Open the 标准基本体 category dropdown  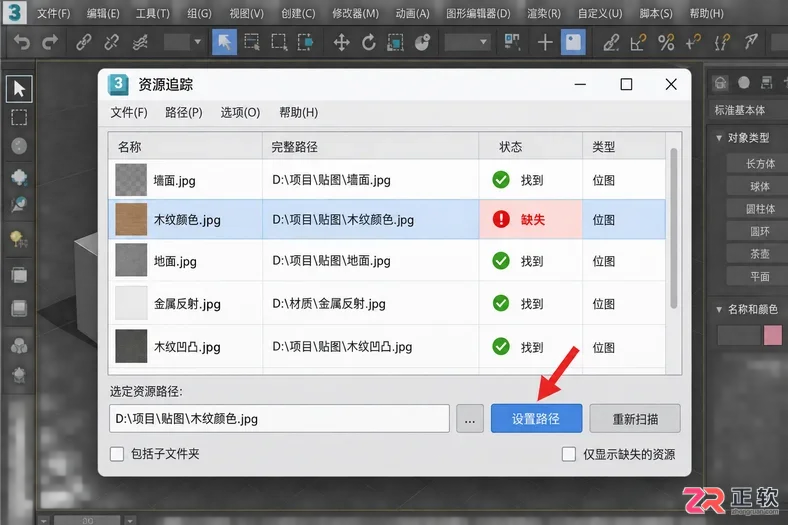[x=748, y=110]
